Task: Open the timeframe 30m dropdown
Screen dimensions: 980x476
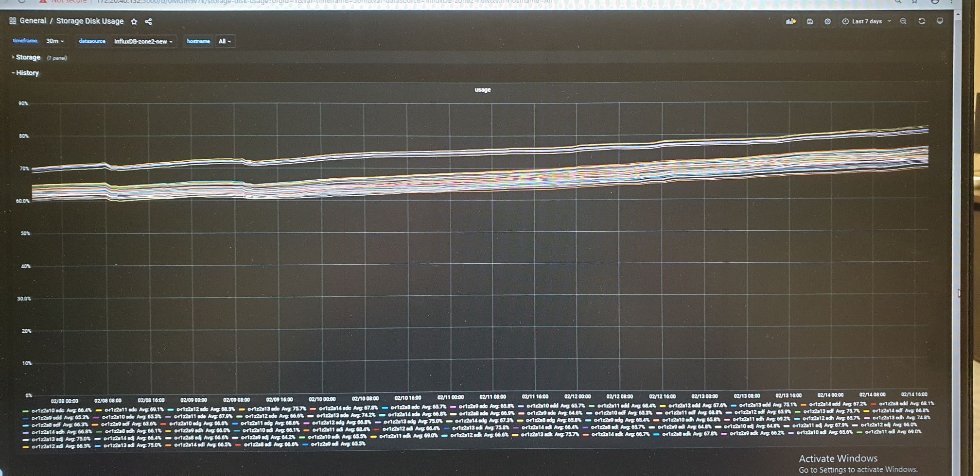Action: (55, 41)
